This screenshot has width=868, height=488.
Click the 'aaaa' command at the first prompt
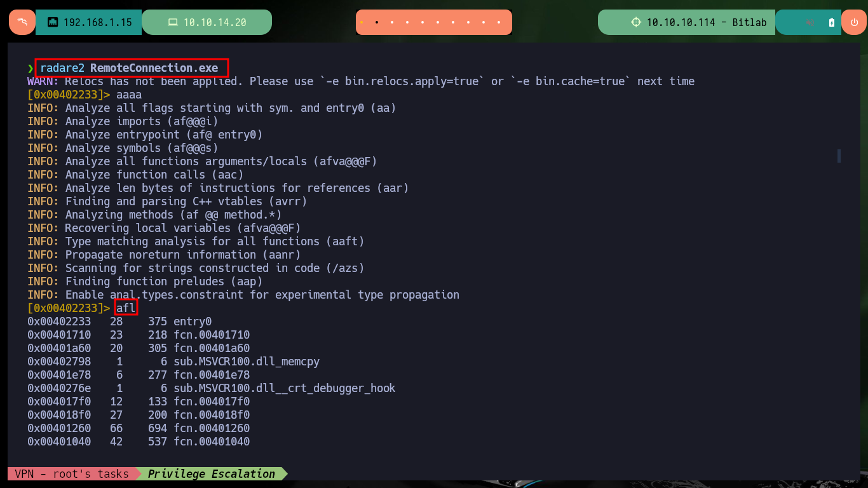click(x=129, y=95)
